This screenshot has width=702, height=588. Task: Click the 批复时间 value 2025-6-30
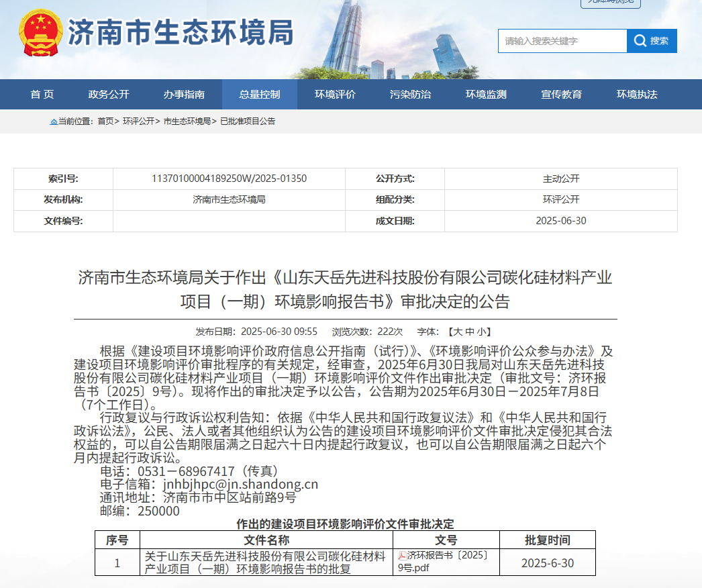[548, 563]
